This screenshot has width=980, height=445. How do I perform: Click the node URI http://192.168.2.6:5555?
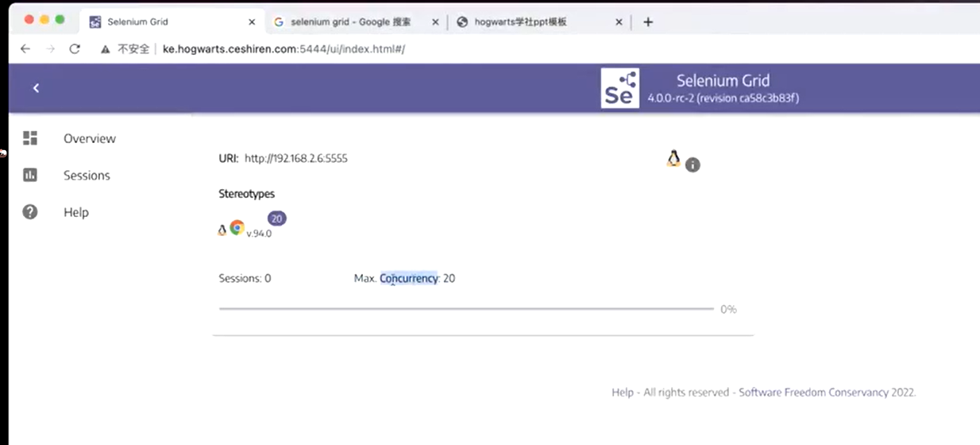pos(295,158)
